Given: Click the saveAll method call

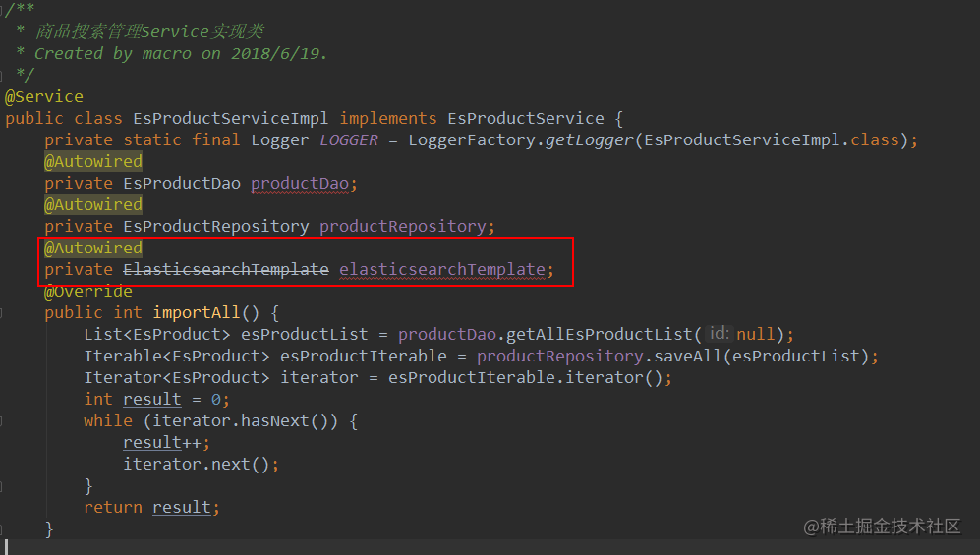Looking at the screenshot, I should tap(688, 357).
